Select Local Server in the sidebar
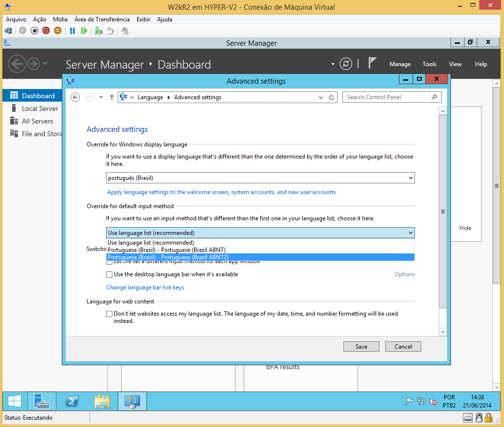This screenshot has height=427, width=504. [x=39, y=108]
